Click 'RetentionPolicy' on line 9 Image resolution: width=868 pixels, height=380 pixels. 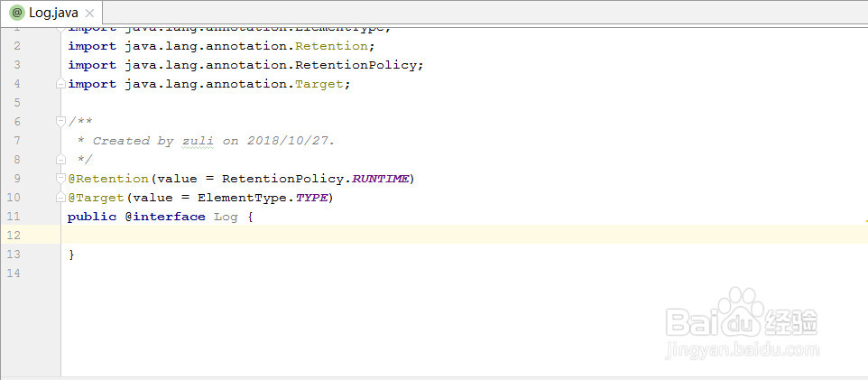[x=283, y=179]
